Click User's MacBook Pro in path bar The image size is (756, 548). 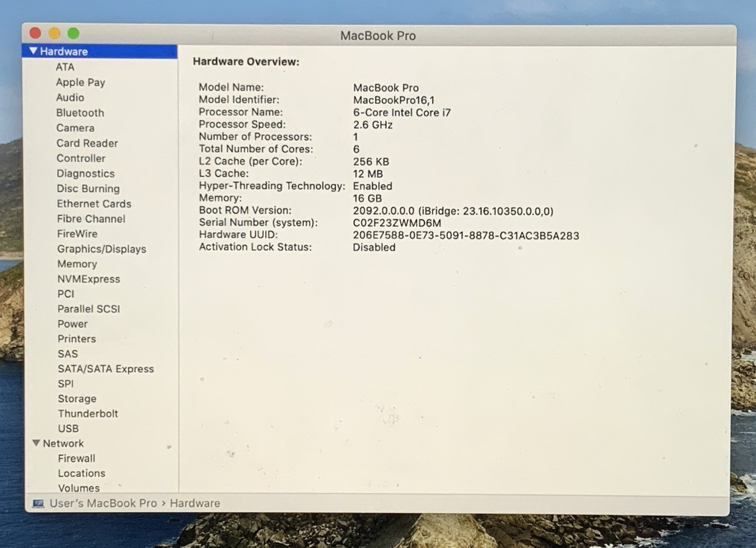point(103,504)
